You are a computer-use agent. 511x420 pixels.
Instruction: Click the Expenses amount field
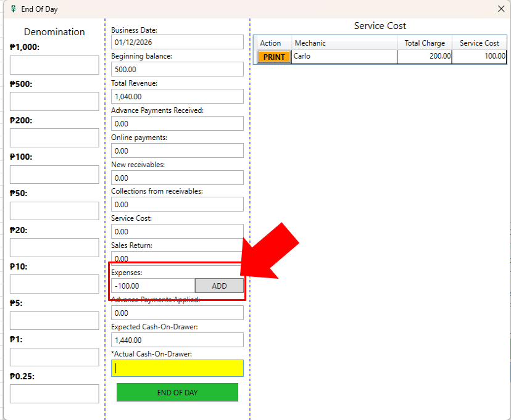153,286
